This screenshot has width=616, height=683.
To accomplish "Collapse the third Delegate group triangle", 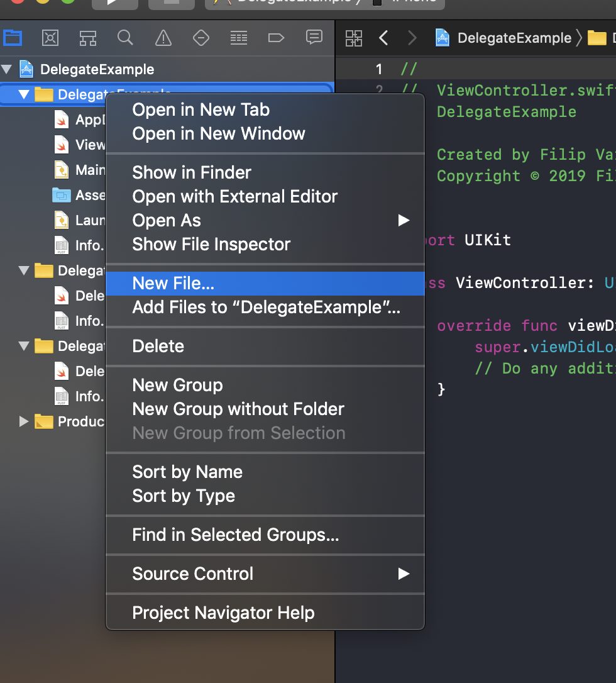I will [x=24, y=346].
